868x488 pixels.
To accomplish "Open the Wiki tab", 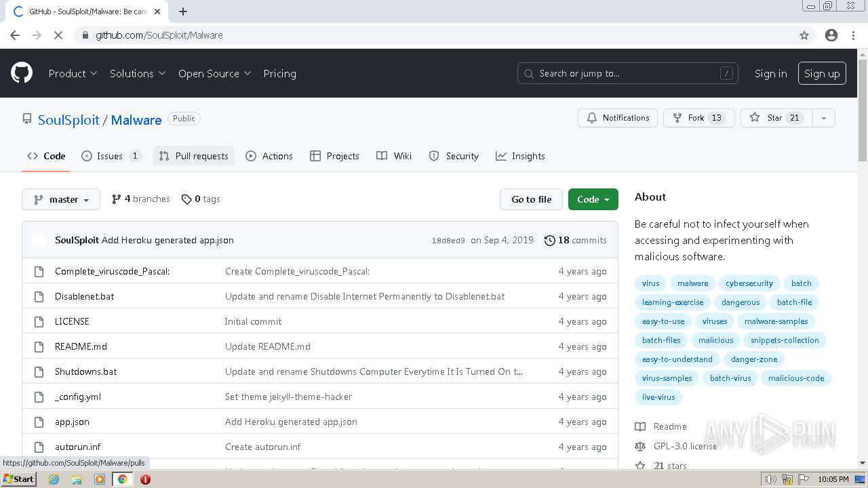I will pyautogui.click(x=394, y=156).
